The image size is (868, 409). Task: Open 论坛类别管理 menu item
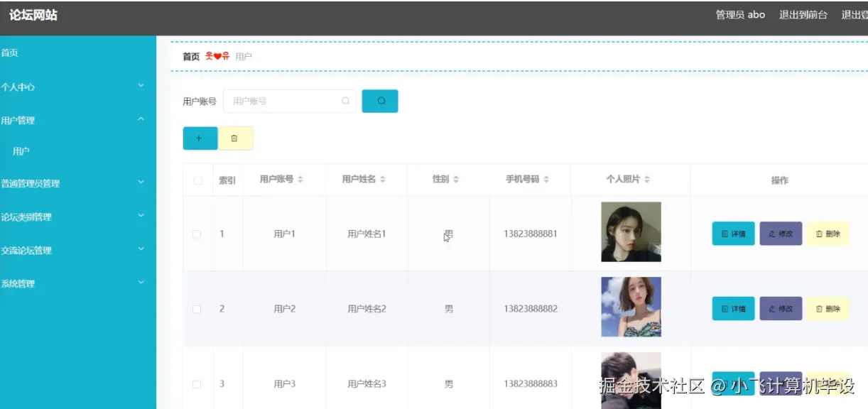(x=78, y=217)
